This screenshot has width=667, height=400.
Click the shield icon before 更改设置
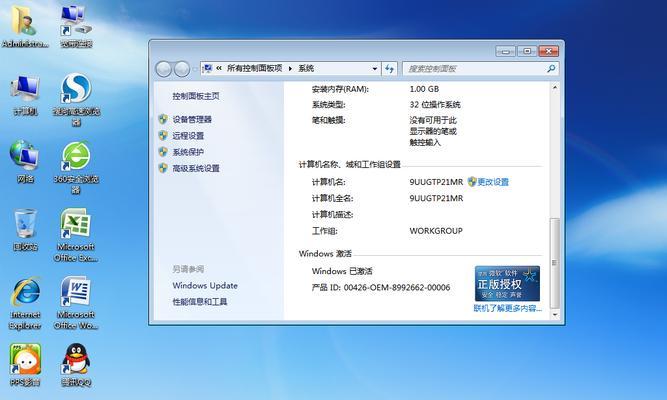472,182
